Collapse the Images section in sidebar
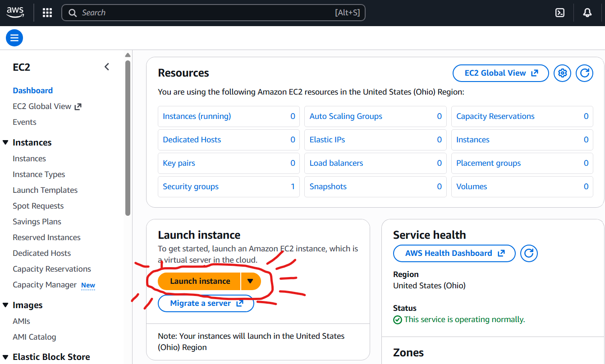Image resolution: width=605 pixels, height=364 pixels. 5,305
